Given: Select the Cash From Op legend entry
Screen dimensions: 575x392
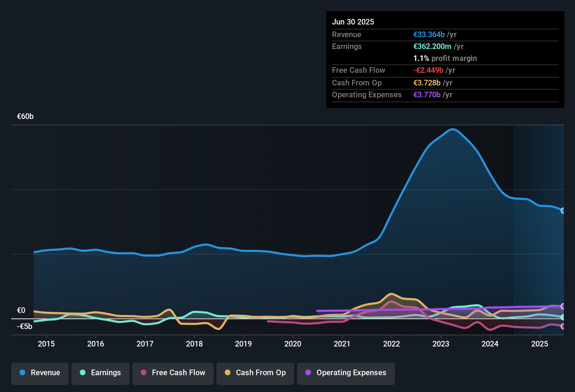Looking at the screenshot, I should (255, 373).
